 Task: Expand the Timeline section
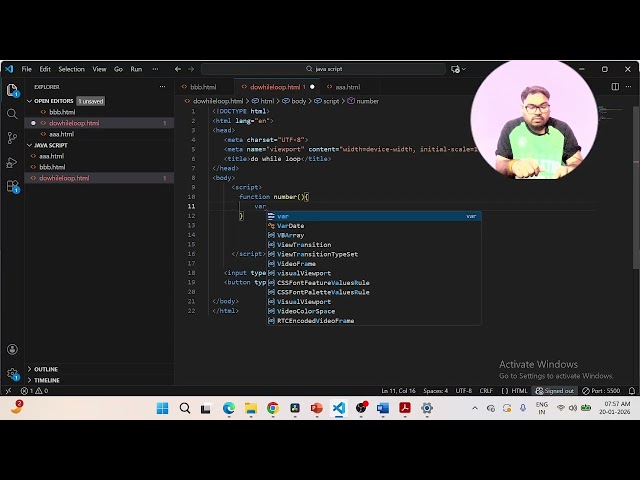[x=29, y=380]
